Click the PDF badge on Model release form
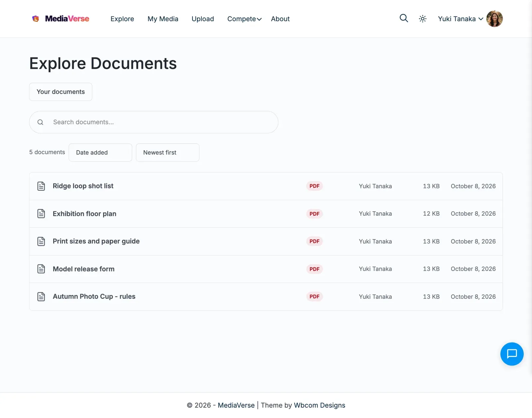The image size is (532, 418). click(315, 269)
